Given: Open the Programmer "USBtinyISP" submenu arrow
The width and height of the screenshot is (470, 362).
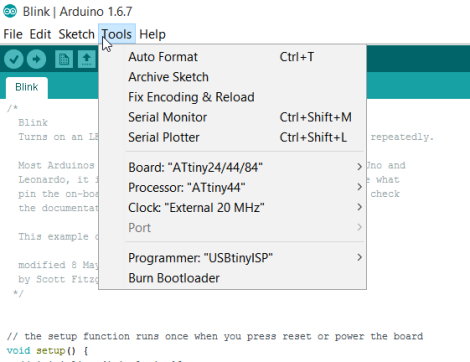Looking at the screenshot, I should point(359,257).
